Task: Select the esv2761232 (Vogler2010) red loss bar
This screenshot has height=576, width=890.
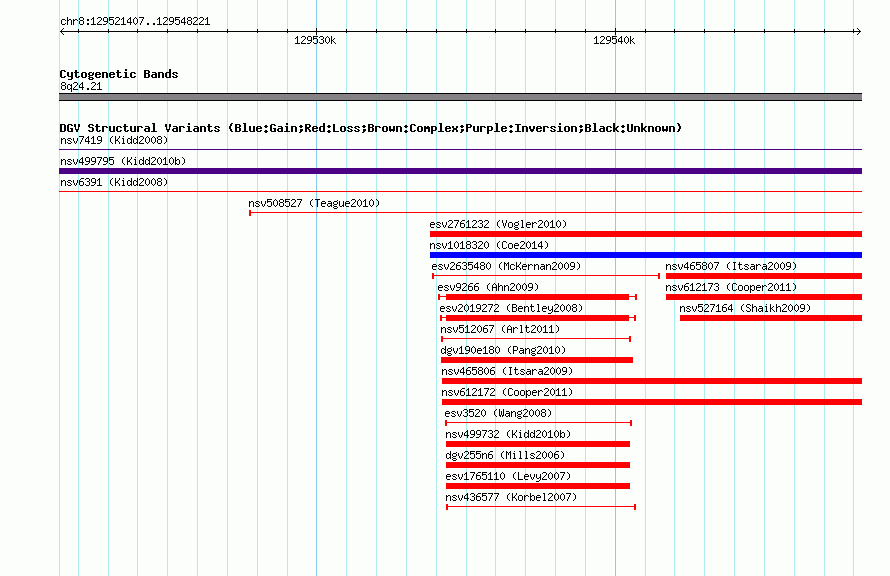Action: tap(646, 234)
